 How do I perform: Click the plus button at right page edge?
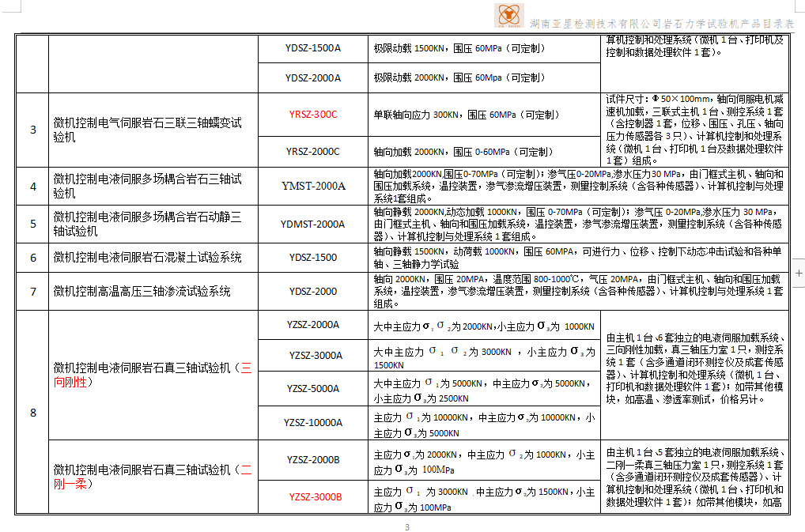798,273
